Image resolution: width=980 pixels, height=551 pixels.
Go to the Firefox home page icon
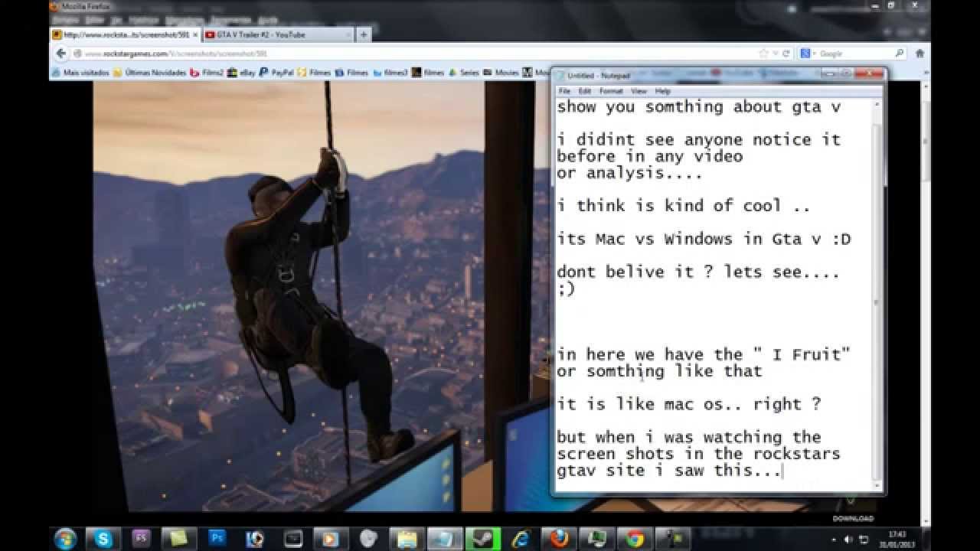coord(920,54)
